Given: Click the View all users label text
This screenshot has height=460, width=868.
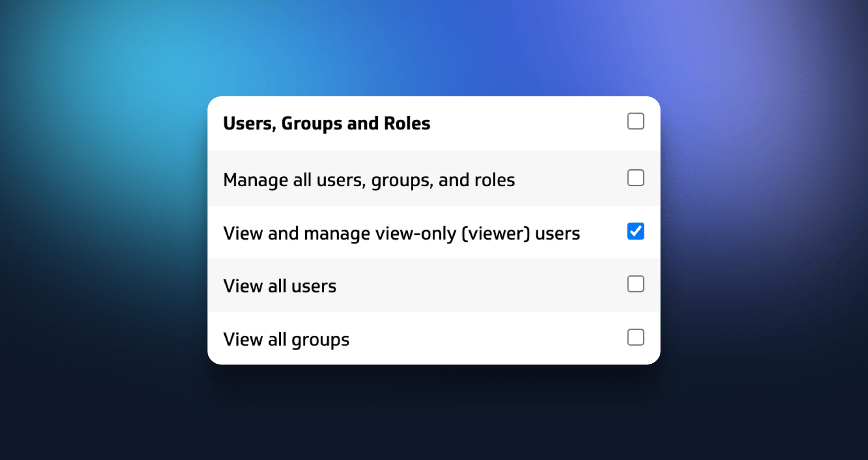Looking at the screenshot, I should pyautogui.click(x=280, y=286).
